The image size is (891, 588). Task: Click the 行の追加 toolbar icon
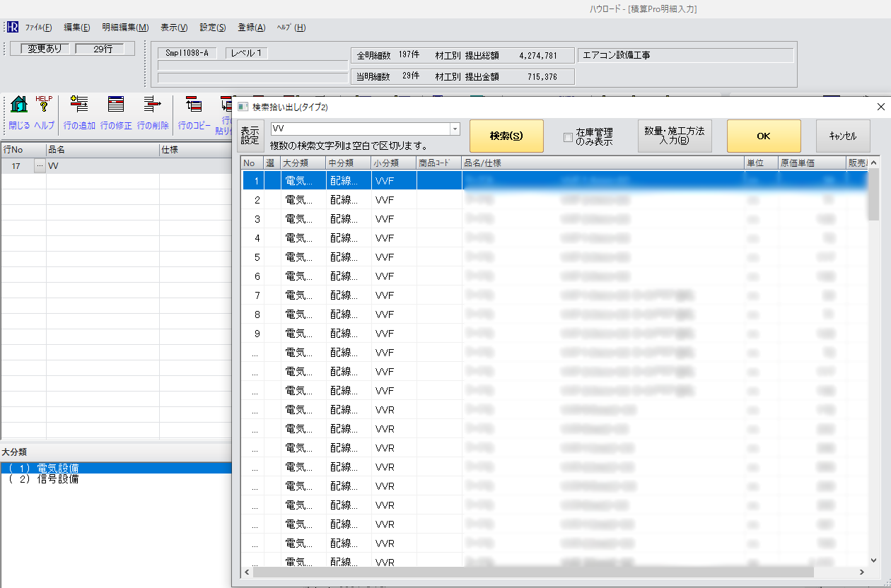[78, 105]
